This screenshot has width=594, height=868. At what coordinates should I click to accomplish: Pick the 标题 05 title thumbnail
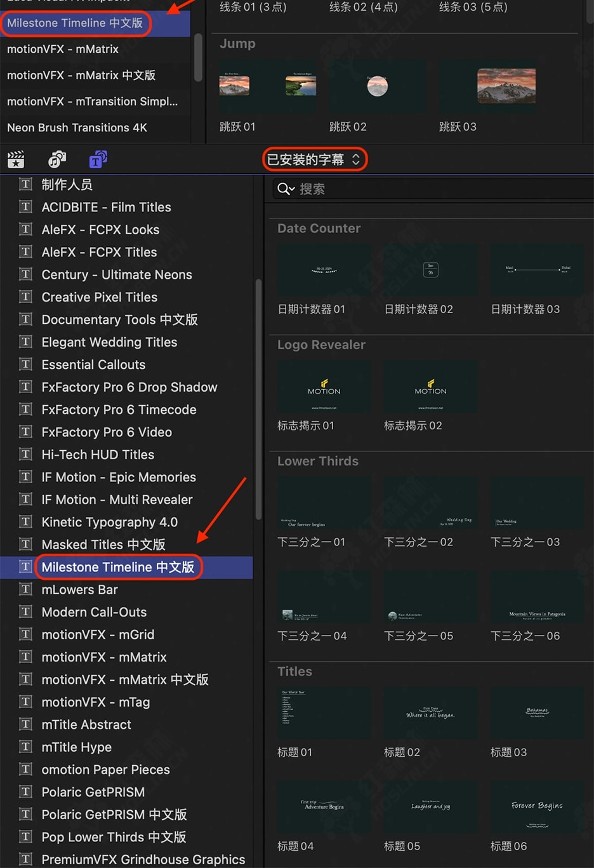coord(431,807)
